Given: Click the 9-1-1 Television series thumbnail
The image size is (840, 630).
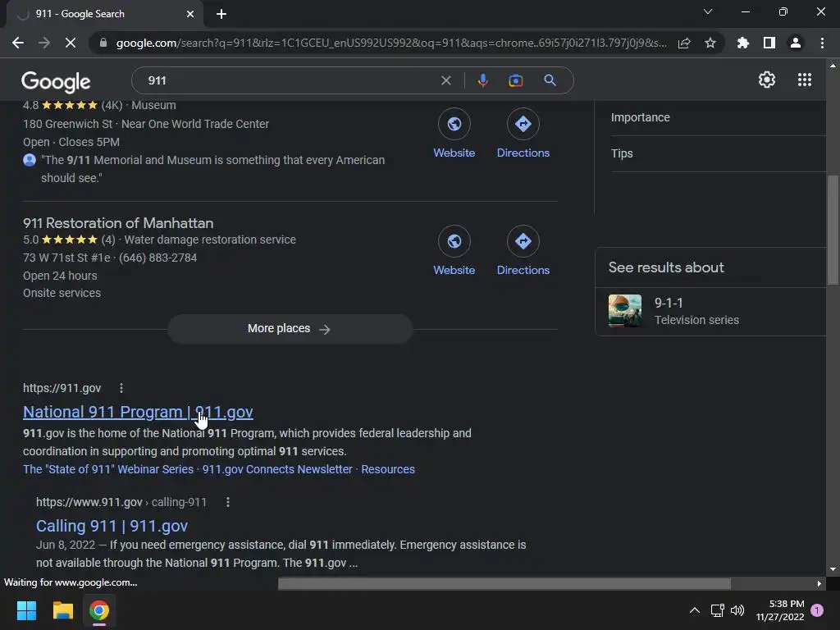Looking at the screenshot, I should 624,311.
